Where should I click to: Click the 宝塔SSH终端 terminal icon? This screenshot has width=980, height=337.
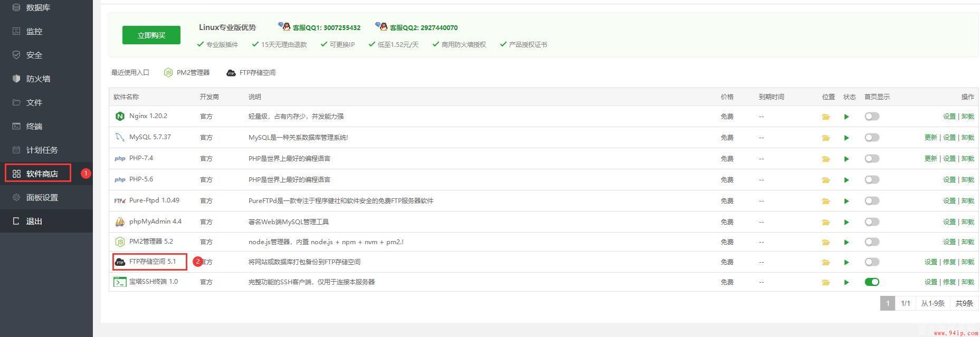click(120, 282)
